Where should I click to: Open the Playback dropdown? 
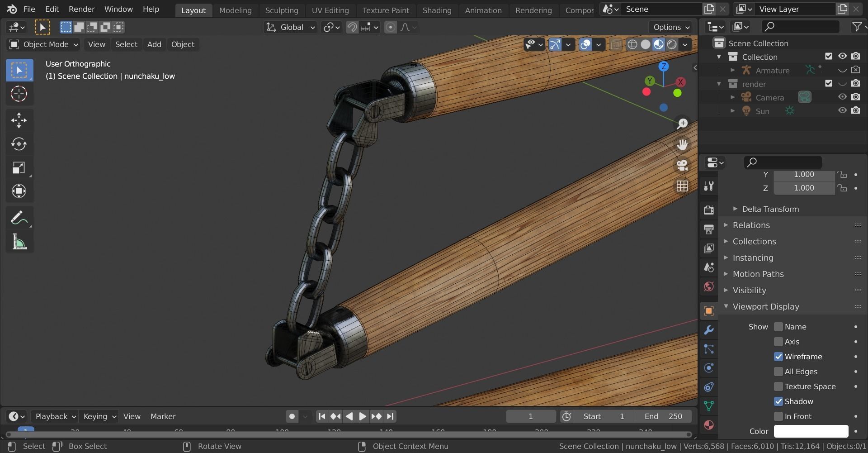tap(56, 416)
